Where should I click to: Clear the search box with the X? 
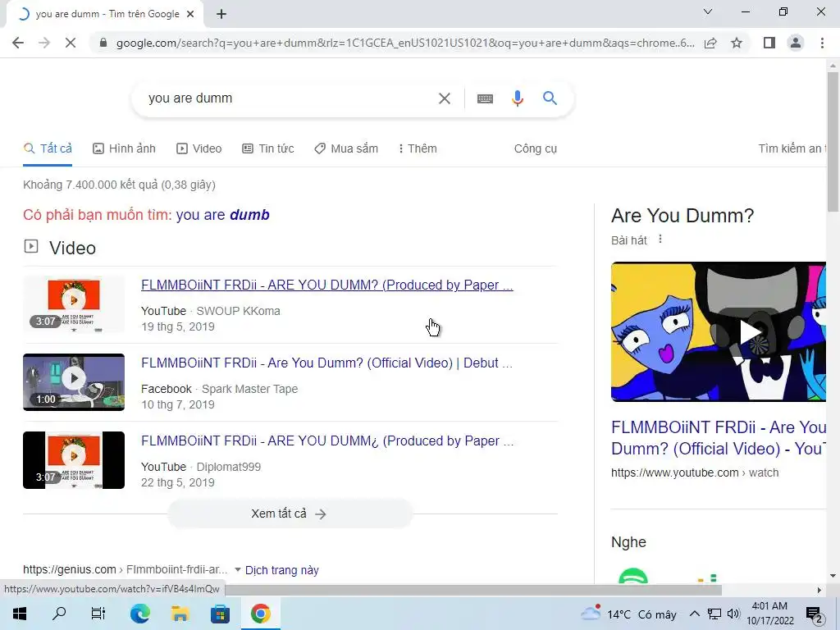[445, 98]
